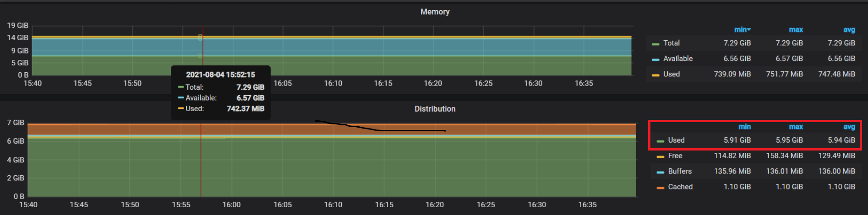Click the green Used swatch in Distribution legend
Image resolution: width=868 pixels, height=215 pixels.
coord(660,141)
